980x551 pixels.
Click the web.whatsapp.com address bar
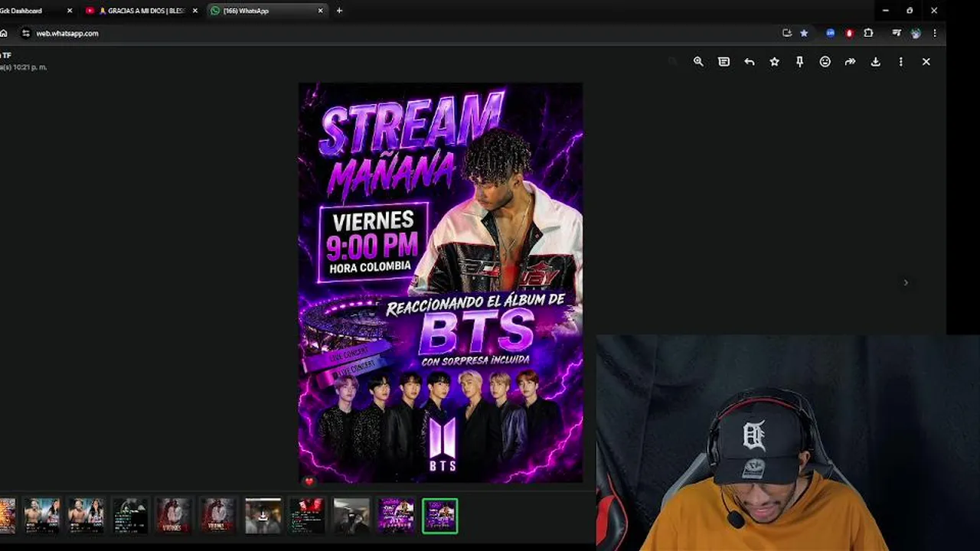pos(398,33)
